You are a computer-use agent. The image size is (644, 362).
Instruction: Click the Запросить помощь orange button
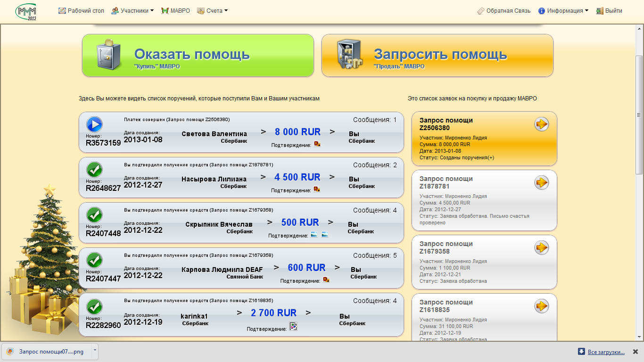438,55
